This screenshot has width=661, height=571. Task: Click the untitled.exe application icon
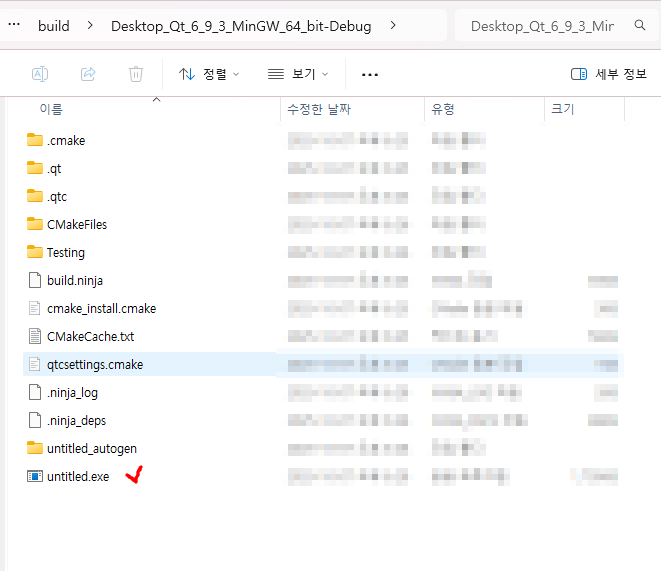(x=35, y=477)
